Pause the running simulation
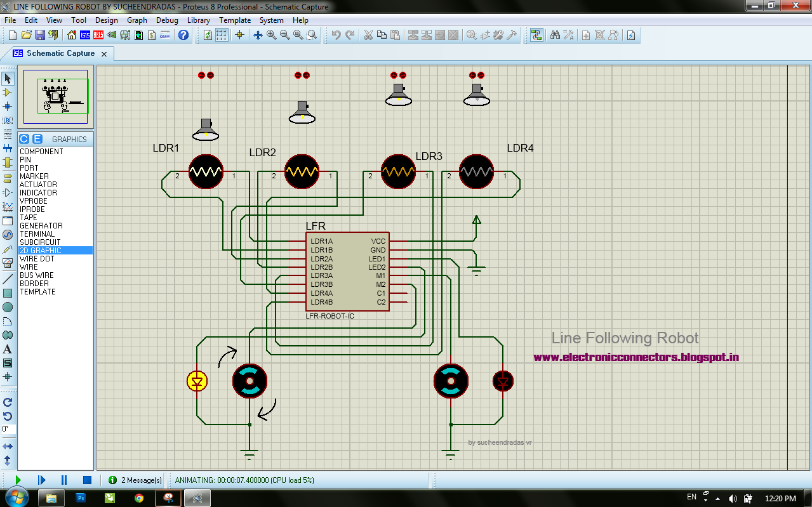The height and width of the screenshot is (507, 812). point(63,480)
